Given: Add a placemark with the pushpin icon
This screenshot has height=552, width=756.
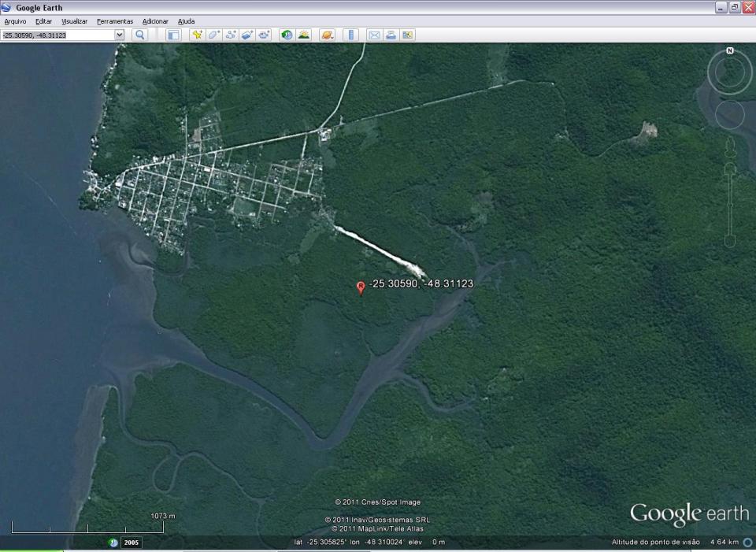Looking at the screenshot, I should 197,35.
